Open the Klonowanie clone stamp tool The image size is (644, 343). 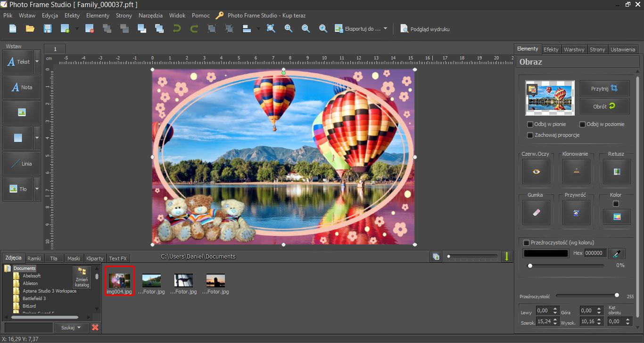point(576,172)
